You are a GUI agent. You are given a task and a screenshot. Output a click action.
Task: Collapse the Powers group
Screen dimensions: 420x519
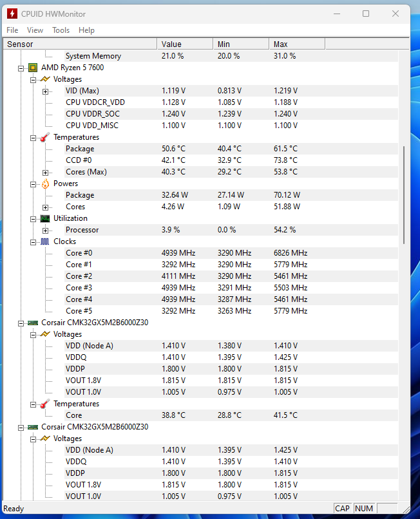33,184
